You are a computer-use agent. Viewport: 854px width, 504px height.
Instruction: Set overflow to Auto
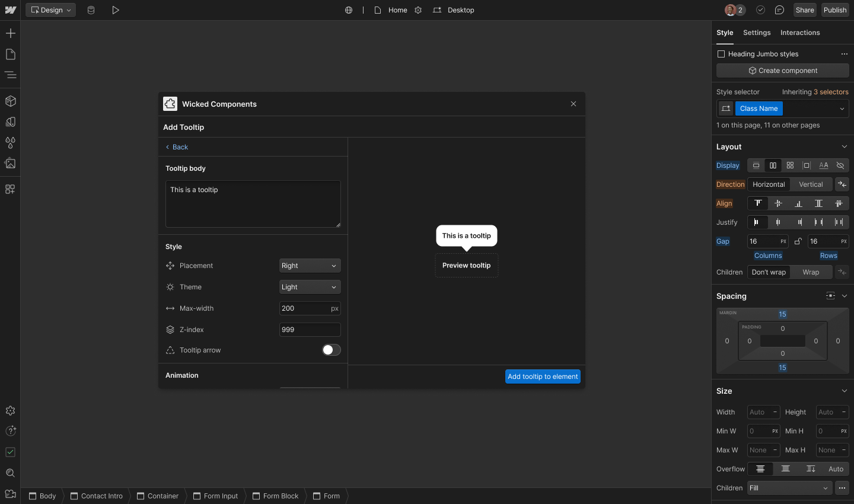836,469
